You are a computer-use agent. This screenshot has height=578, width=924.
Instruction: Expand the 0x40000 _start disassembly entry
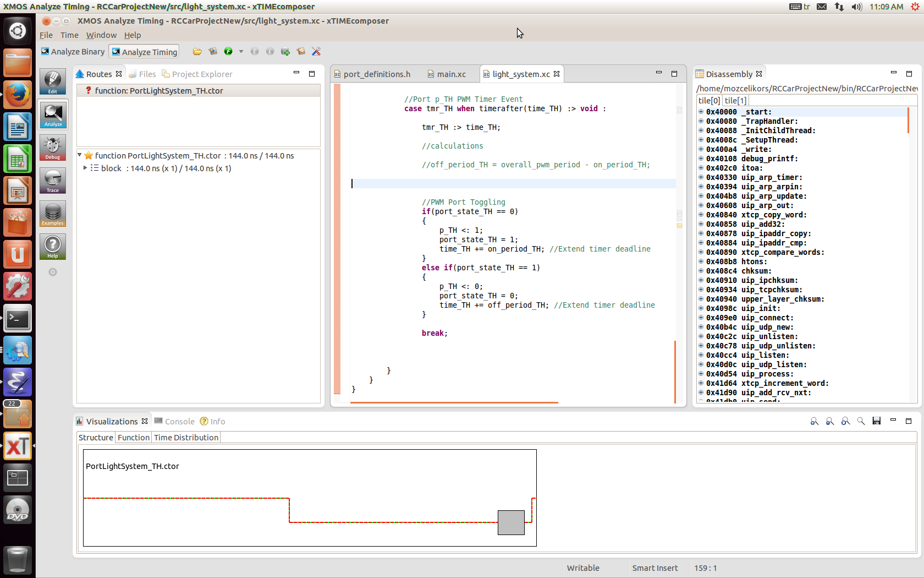tap(701, 112)
